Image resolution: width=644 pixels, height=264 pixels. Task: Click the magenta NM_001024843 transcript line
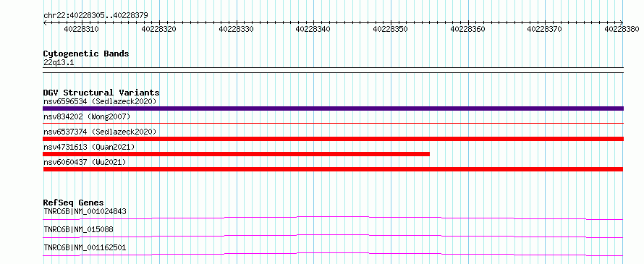click(x=333, y=218)
